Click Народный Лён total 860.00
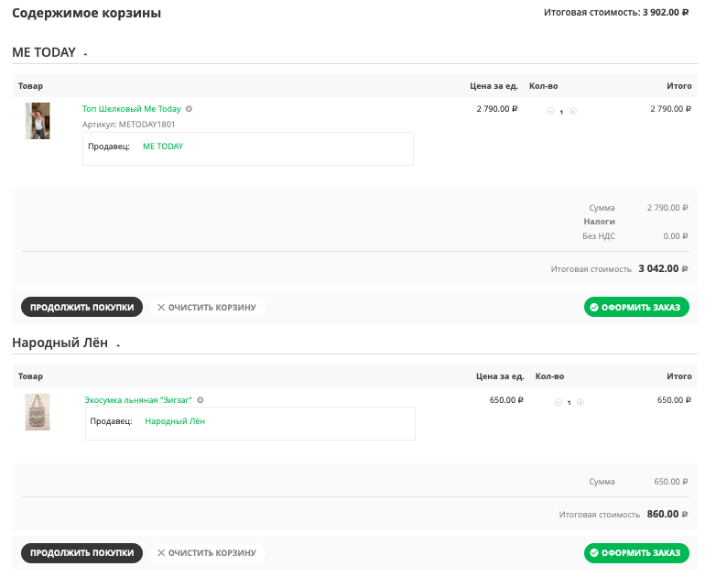Image resolution: width=727 pixels, height=588 pixels. [667, 514]
